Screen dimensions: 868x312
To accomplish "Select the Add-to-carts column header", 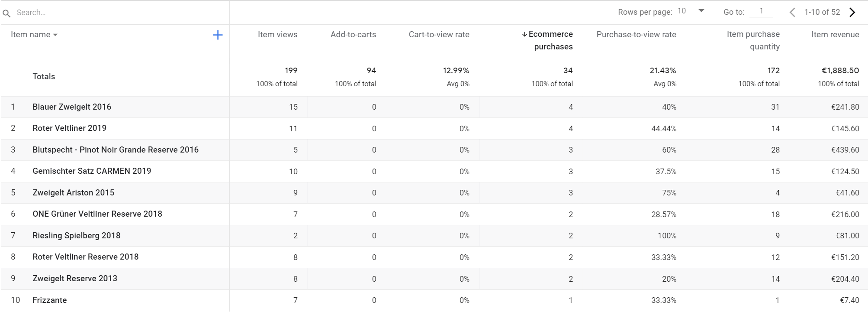I will (353, 34).
